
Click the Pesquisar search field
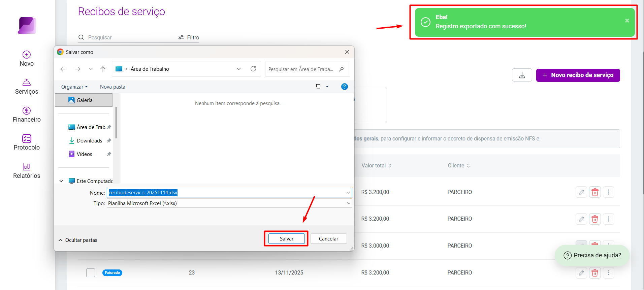click(x=127, y=37)
